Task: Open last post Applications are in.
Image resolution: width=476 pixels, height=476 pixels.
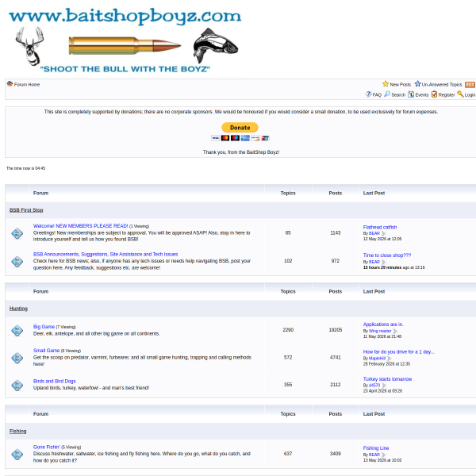Action: (383, 324)
